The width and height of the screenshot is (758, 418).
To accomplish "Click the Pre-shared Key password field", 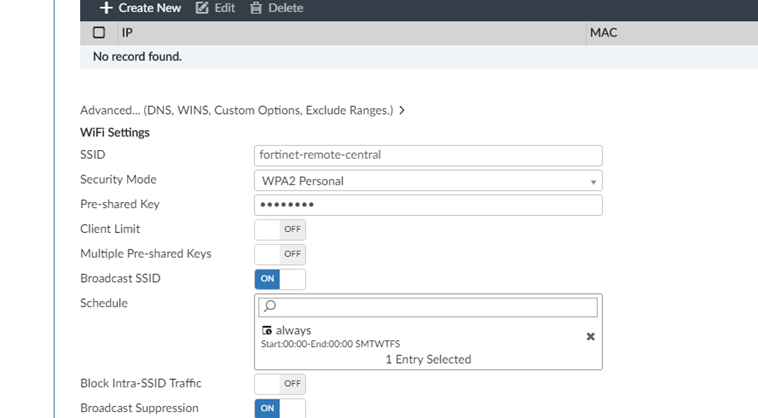I will point(428,205).
